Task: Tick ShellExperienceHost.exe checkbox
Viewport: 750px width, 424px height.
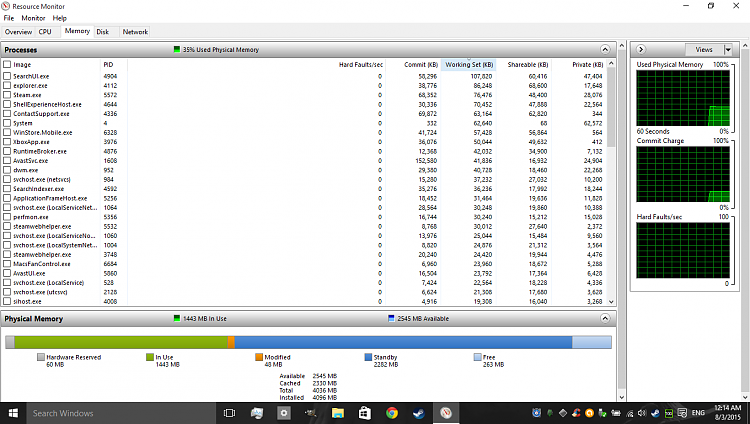Action: click(7, 104)
